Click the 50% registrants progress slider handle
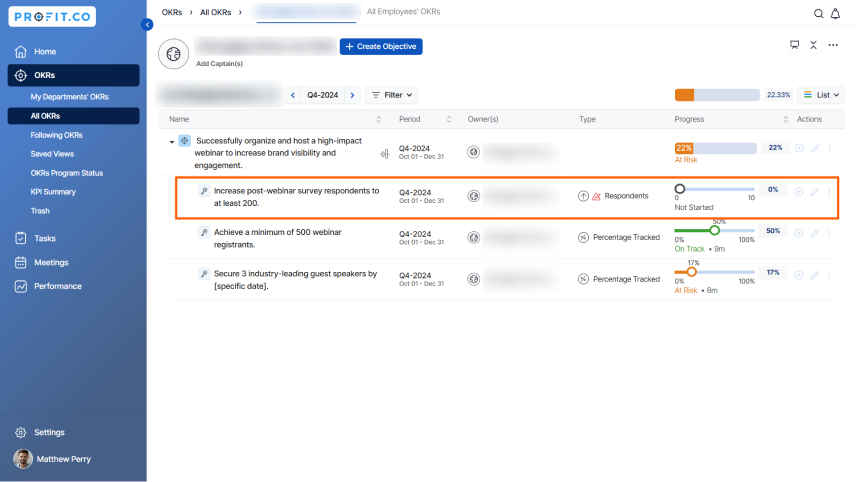The width and height of the screenshot is (856, 482). coord(715,230)
